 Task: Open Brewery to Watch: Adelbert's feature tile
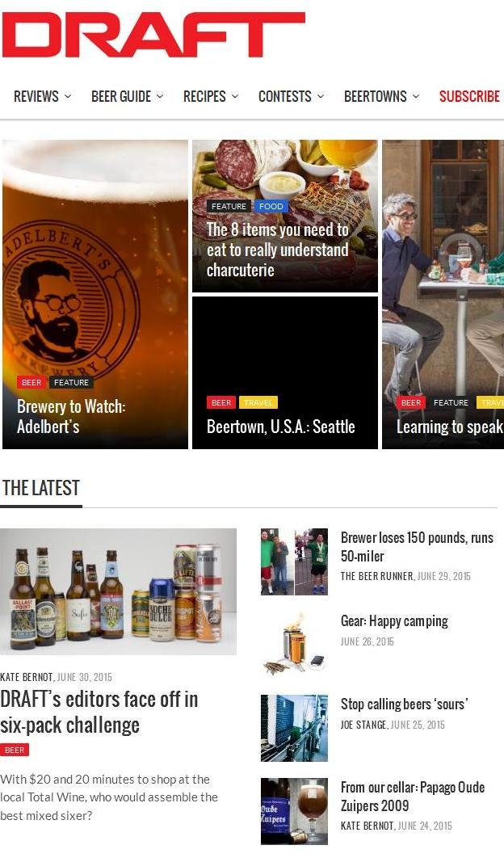coord(95,294)
